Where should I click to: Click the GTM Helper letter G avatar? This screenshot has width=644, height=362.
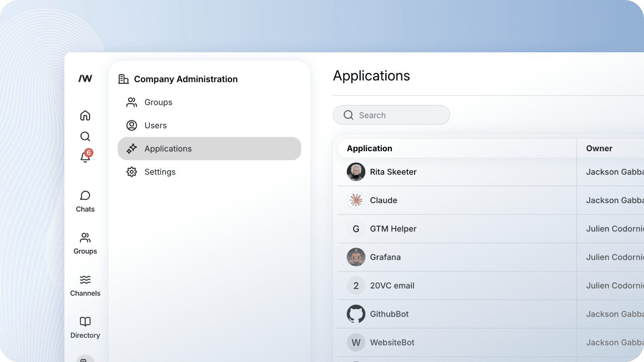[356, 229]
